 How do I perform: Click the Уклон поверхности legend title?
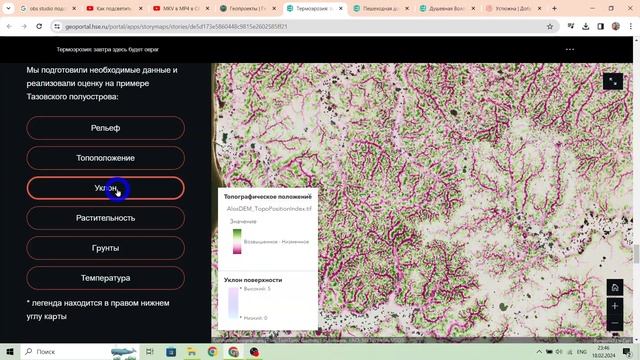coord(253,280)
